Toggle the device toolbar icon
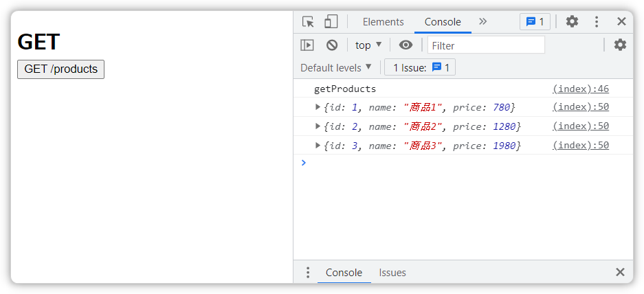Image resolution: width=644 pixels, height=294 pixels. (331, 22)
